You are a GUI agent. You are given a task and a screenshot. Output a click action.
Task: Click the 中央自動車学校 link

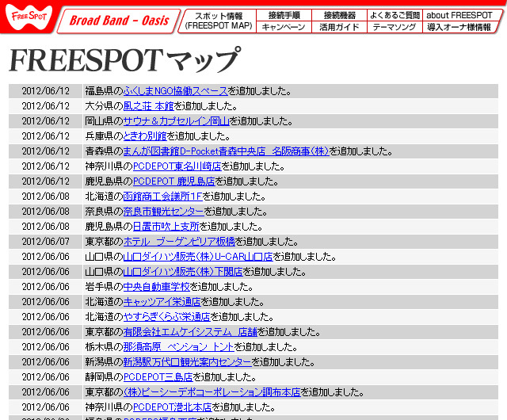pyautogui.click(x=157, y=286)
